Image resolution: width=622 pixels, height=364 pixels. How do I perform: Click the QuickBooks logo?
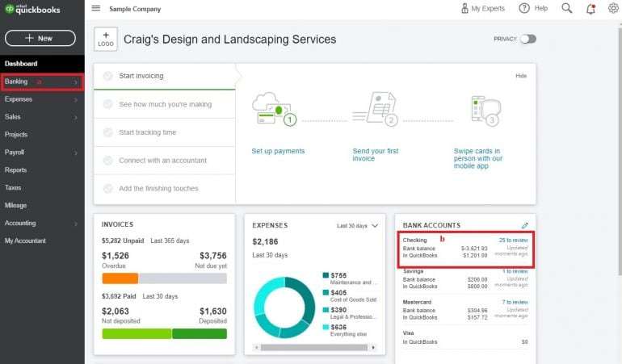click(x=32, y=9)
